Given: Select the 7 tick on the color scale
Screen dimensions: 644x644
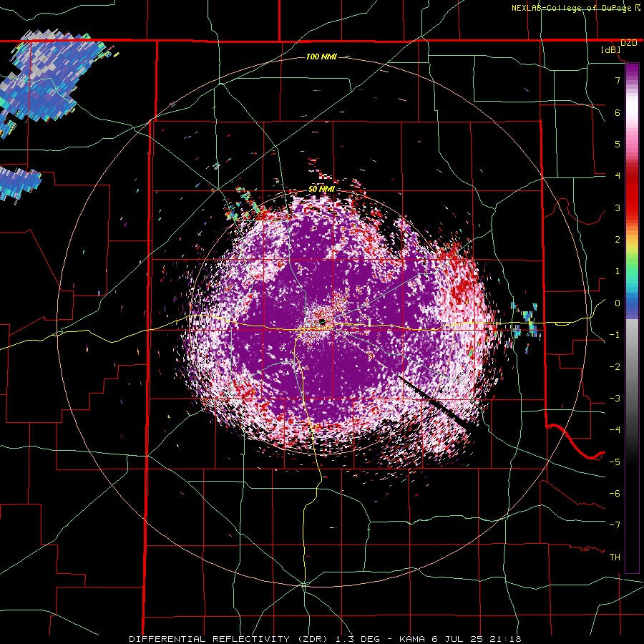Looking at the screenshot, I should tap(618, 80).
